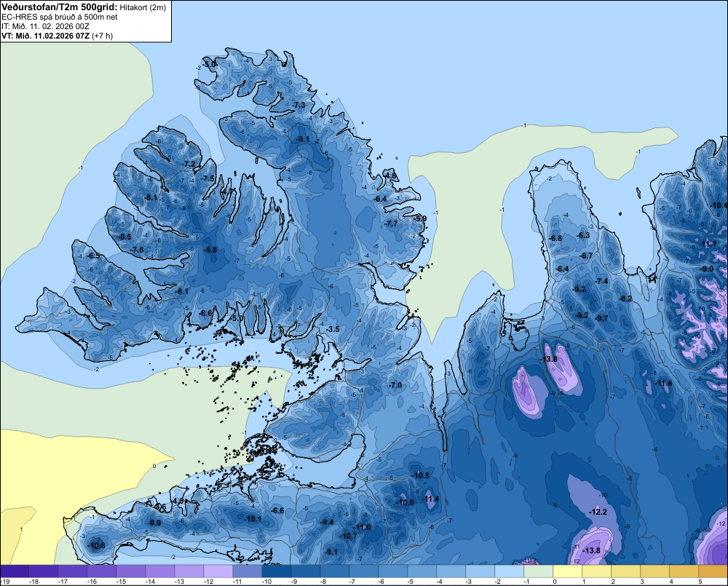The image size is (728, 586).
Task: Click the -10.1 temperature label
Action: click(253, 519)
